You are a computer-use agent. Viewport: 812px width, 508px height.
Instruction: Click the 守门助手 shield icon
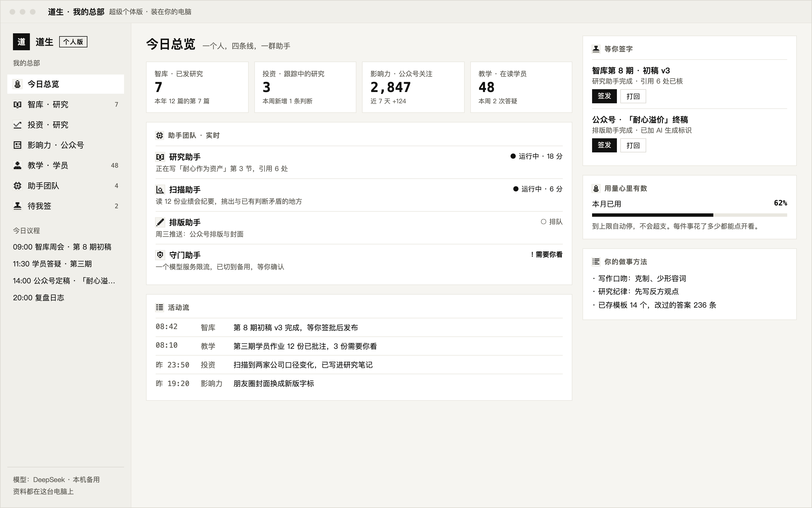pyautogui.click(x=160, y=255)
